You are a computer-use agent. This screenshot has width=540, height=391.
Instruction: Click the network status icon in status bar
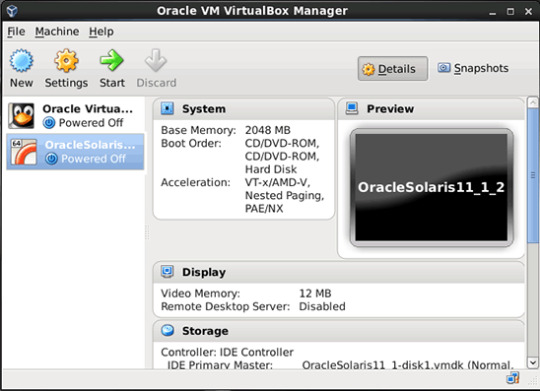513,378
